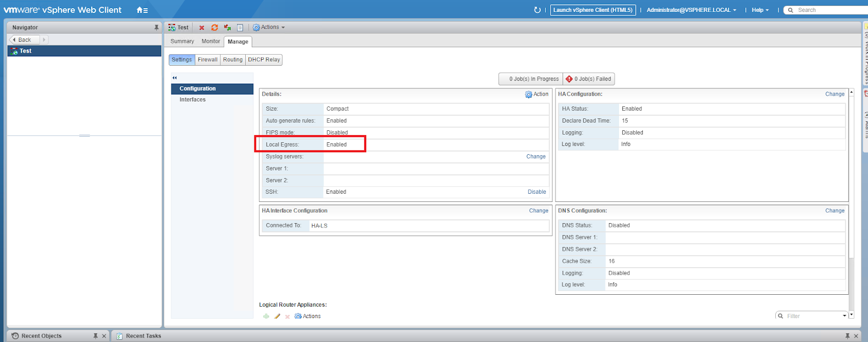Open the Filter options dropdown arrow
This screenshot has height=342, width=868.
[844, 316]
